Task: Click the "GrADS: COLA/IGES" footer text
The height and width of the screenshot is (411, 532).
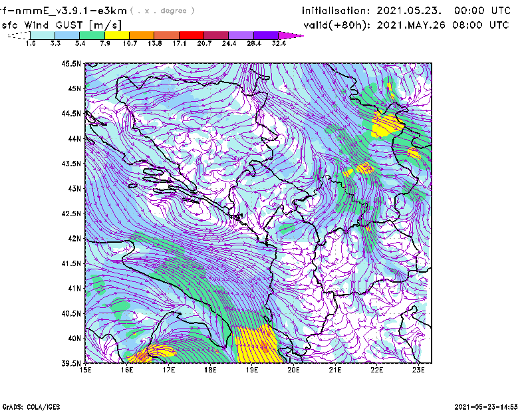Action: click(31, 407)
